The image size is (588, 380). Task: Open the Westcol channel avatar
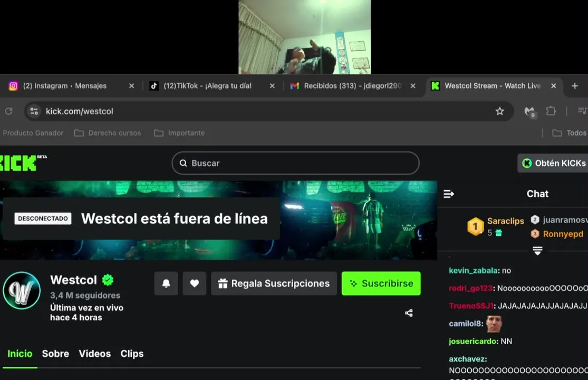tap(22, 291)
